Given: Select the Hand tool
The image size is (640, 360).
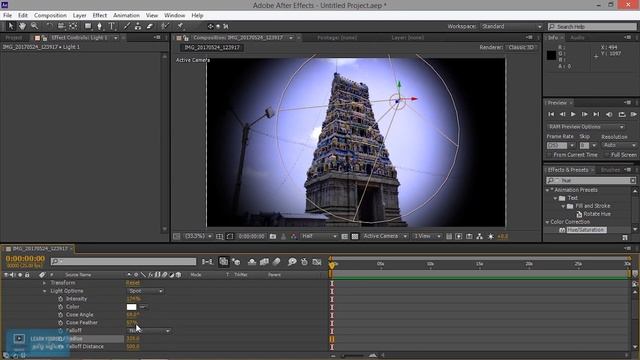Looking at the screenshot, I should click(22, 26).
